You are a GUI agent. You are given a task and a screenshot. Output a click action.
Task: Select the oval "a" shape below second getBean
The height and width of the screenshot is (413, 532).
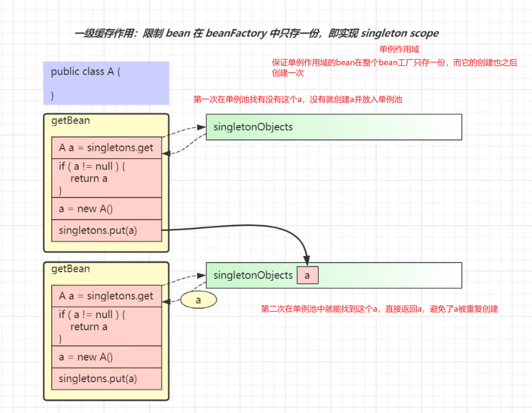tap(198, 299)
